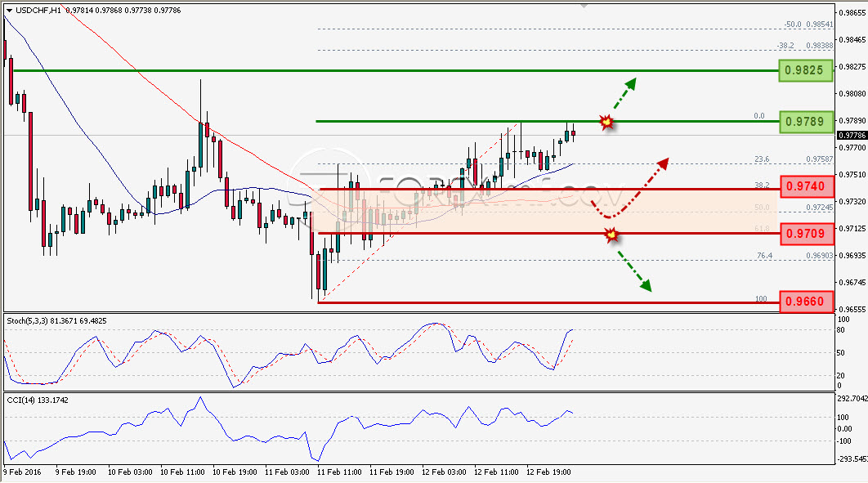The image size is (868, 483).
Task: Select the green 0.9825 resistance price label
Action: click(805, 71)
